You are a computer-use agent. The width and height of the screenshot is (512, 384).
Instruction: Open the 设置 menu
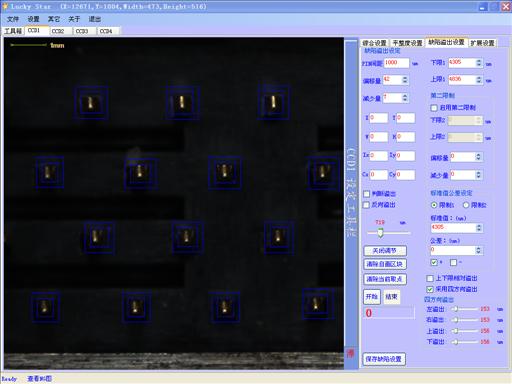[33, 19]
